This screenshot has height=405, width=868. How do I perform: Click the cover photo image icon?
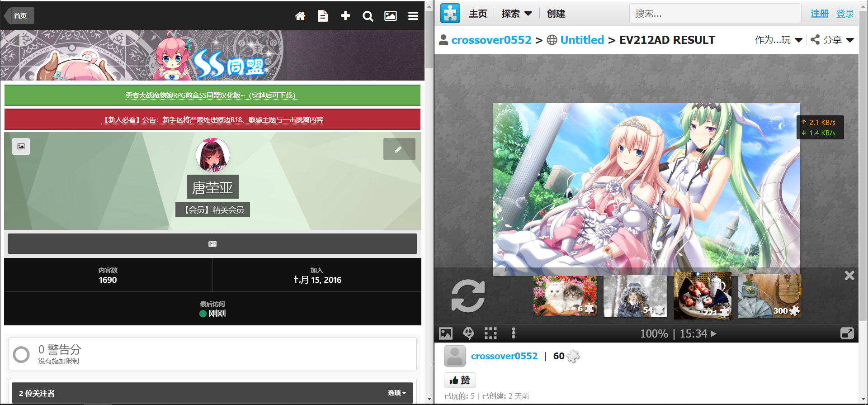pyautogui.click(x=21, y=146)
